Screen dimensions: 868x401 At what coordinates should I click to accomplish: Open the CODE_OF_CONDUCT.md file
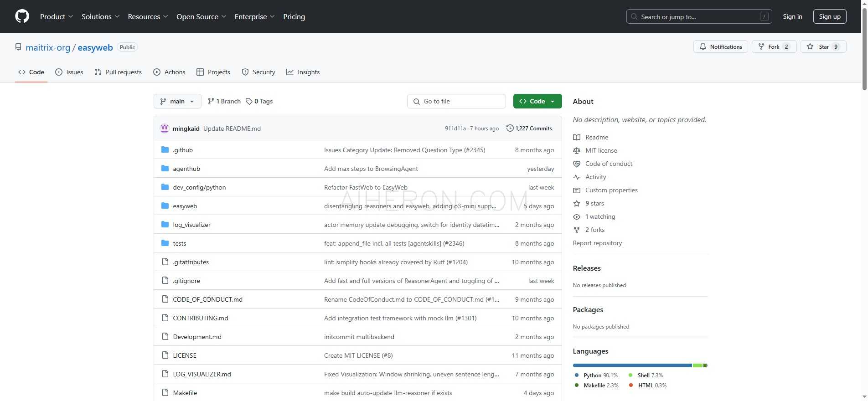click(x=208, y=299)
